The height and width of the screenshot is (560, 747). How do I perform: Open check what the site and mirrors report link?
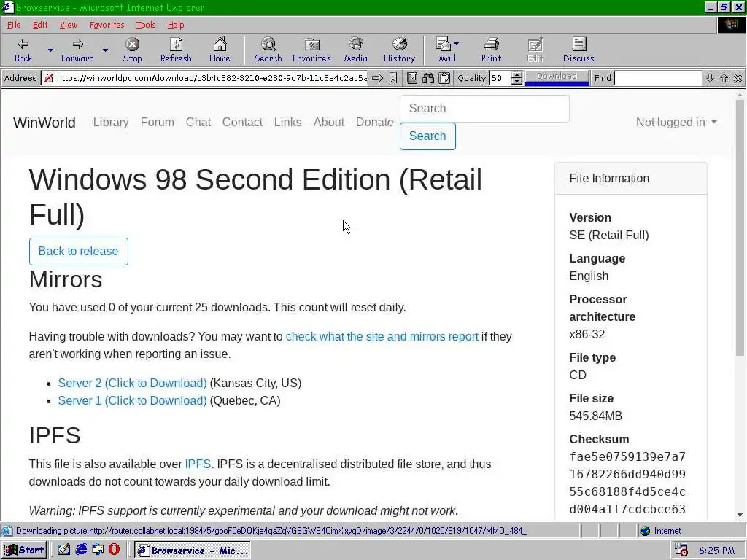pyautogui.click(x=382, y=337)
